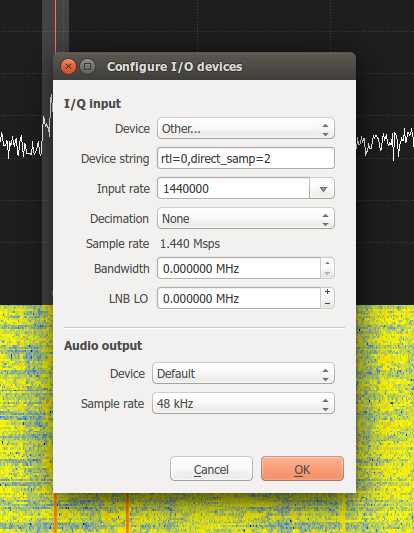The image size is (414, 533).
Task: Decrease Bandwidth with the down stepper
Action: pos(327,274)
